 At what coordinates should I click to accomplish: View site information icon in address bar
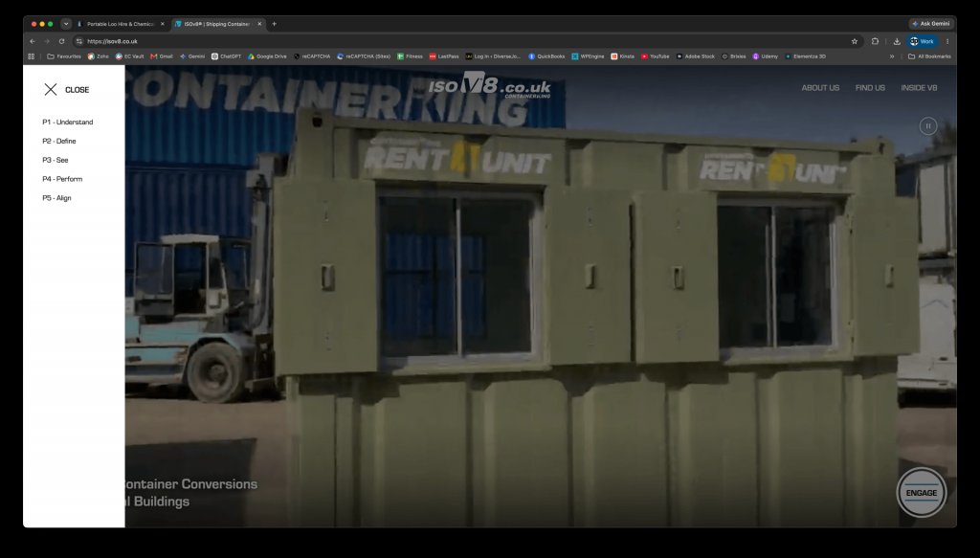click(x=78, y=41)
